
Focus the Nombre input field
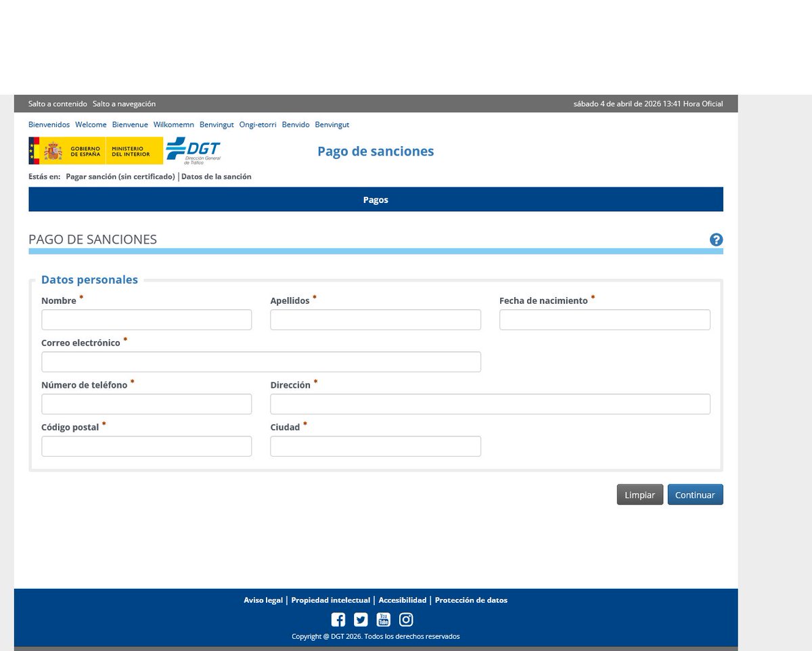pyautogui.click(x=146, y=319)
